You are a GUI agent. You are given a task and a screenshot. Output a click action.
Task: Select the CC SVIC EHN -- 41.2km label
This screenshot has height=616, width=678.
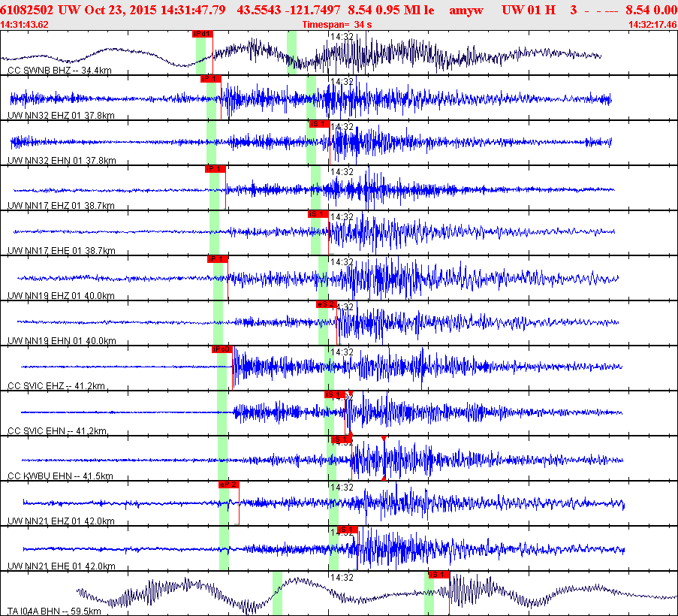tap(57, 431)
